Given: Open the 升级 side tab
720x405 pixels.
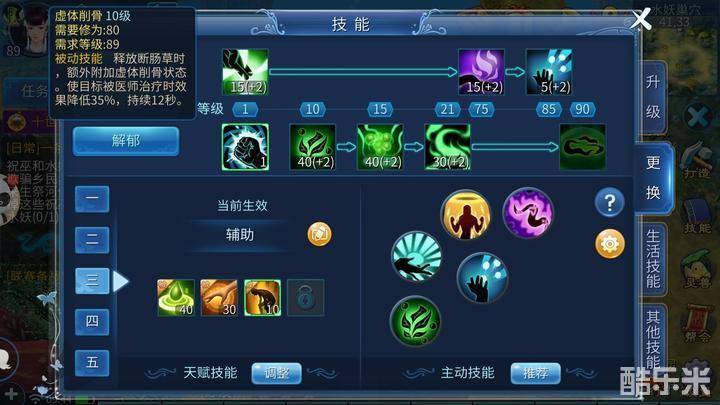Looking at the screenshot, I should coord(653,97).
